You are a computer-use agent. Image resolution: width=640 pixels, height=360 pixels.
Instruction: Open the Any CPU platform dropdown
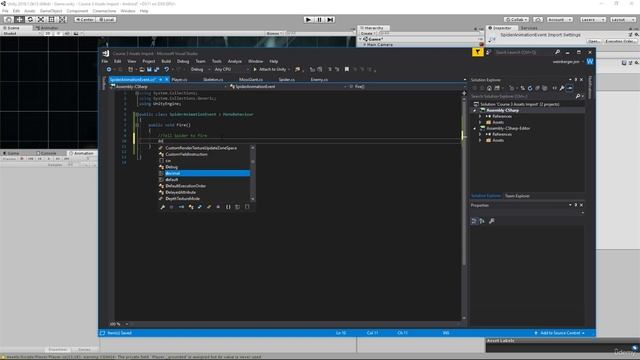231,69
